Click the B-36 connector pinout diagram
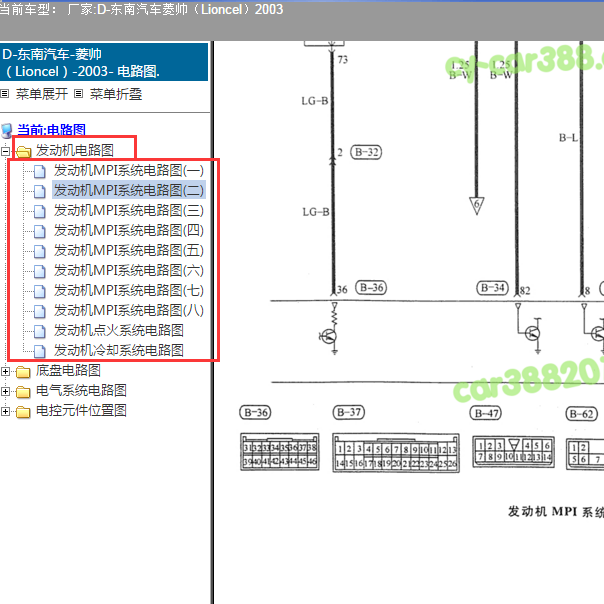Image resolution: width=604 pixels, height=604 pixels. click(x=280, y=452)
